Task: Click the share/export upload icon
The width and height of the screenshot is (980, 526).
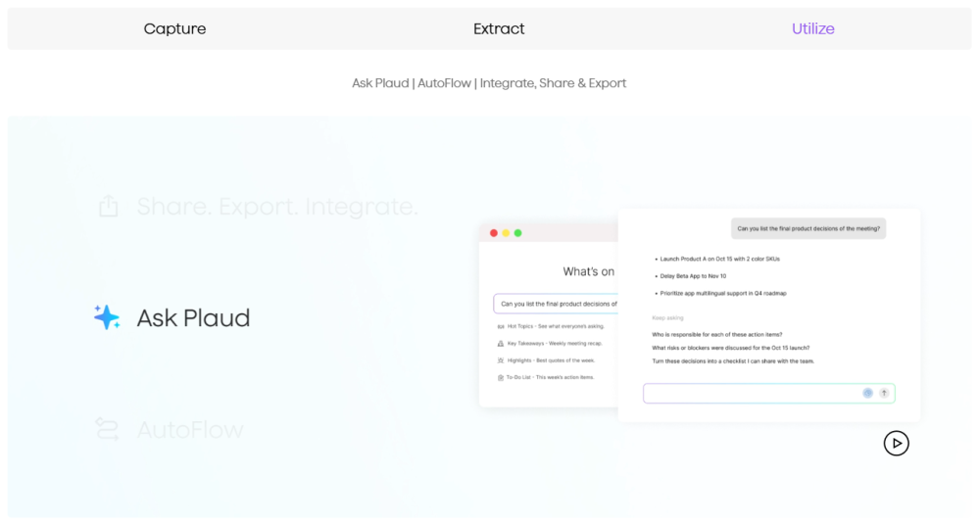Action: (x=108, y=206)
